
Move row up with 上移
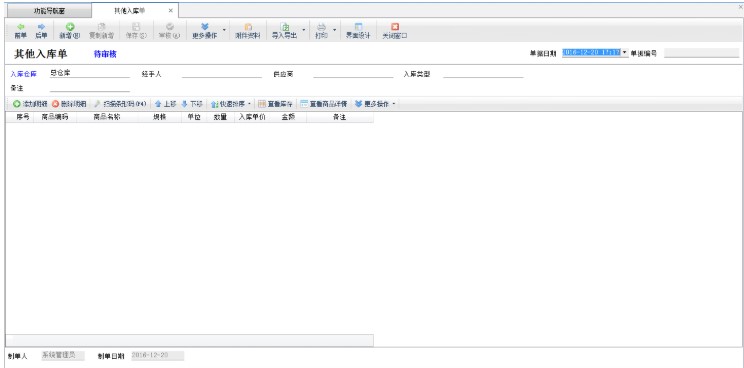(165, 104)
